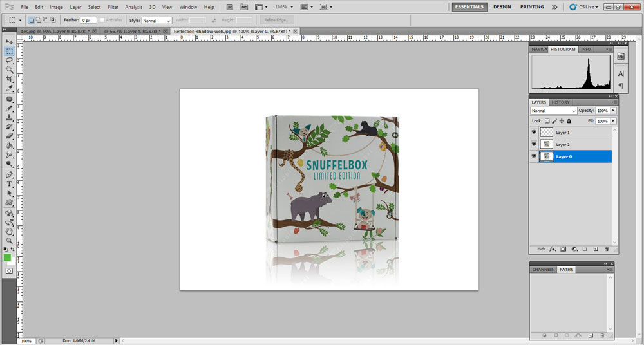The height and width of the screenshot is (345, 644).
Task: Pick the Horizontal Type tool
Action: point(9,183)
